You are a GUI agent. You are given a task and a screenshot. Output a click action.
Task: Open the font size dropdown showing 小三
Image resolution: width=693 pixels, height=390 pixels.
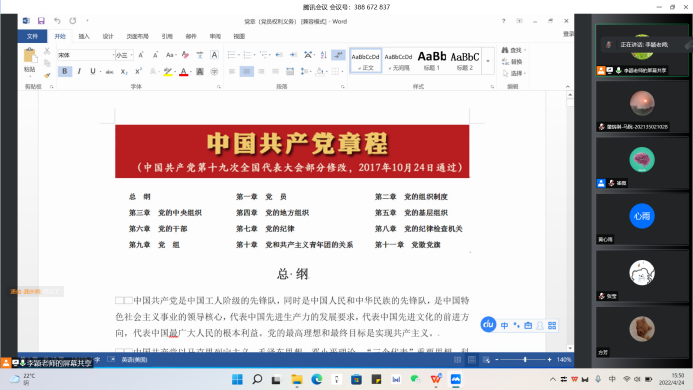click(124, 55)
